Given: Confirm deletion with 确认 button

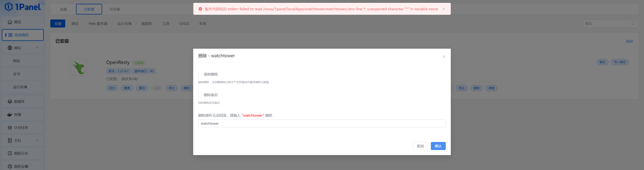Looking at the screenshot, I should tap(438, 146).
